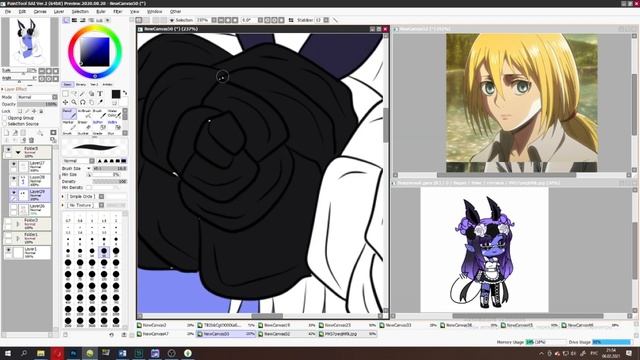Choose the AirBrush tool
640x360 pixels.
tap(84, 113)
